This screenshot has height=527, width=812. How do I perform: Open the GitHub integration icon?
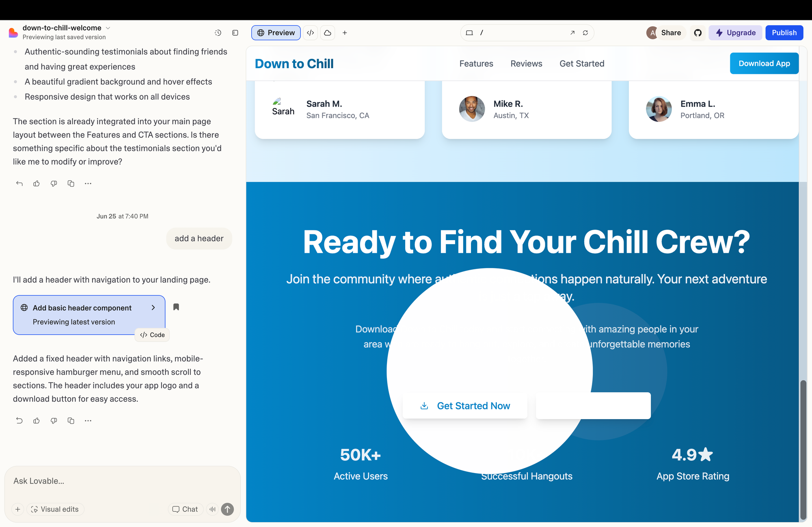point(698,33)
